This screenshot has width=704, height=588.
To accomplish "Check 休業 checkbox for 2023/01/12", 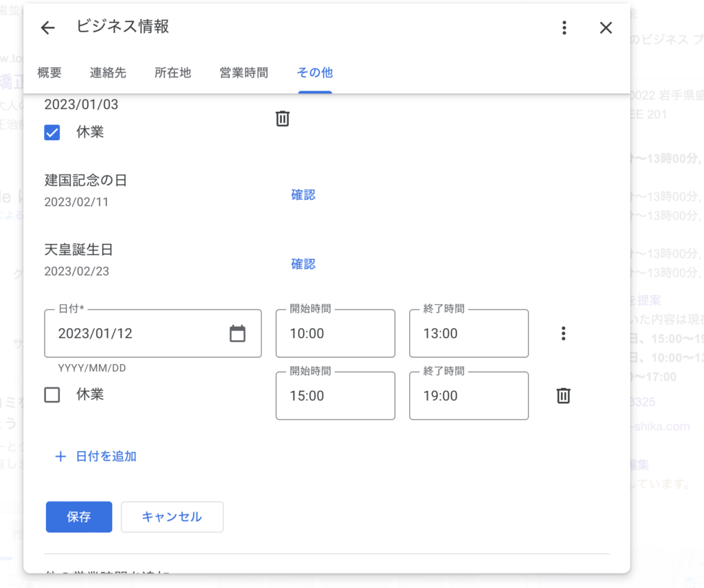I will [52, 395].
